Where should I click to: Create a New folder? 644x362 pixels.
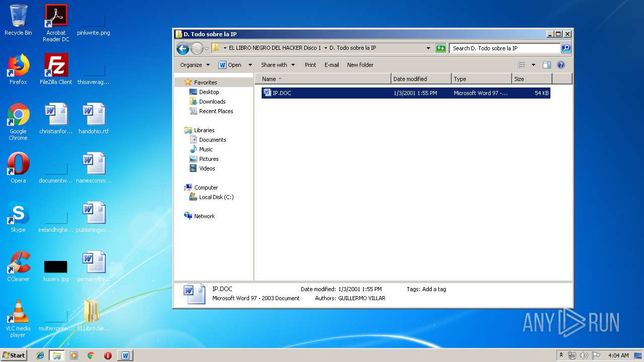pyautogui.click(x=360, y=65)
